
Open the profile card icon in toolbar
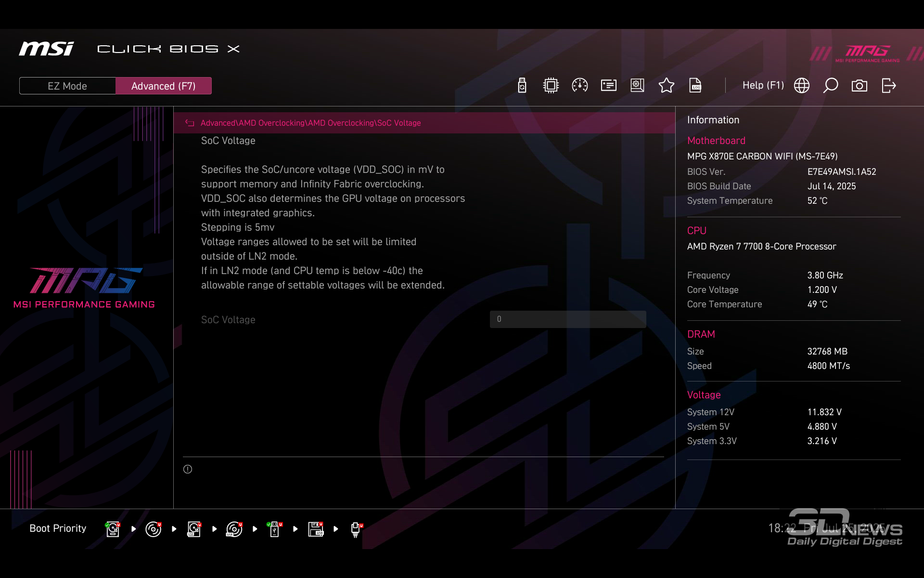[x=609, y=86]
